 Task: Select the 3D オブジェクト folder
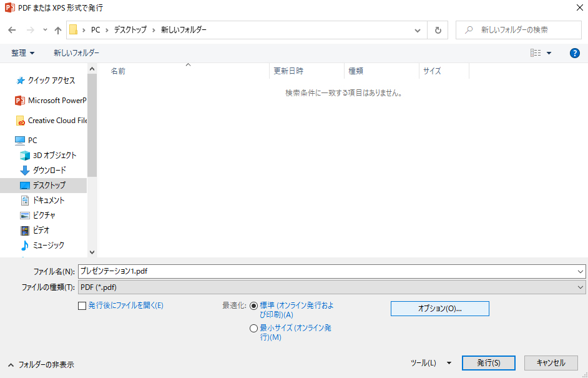point(54,156)
